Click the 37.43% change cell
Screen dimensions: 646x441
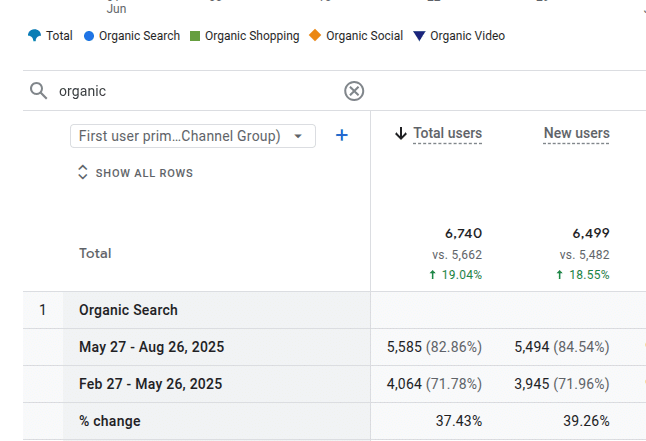coord(459,421)
